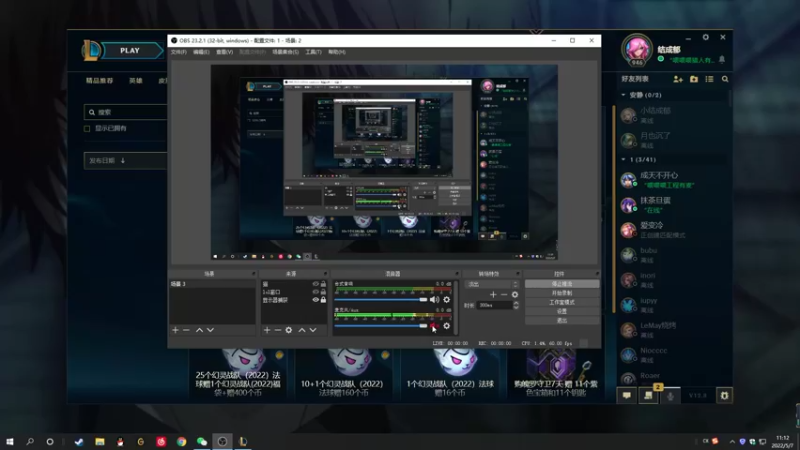Open Google Chrome from the taskbar
Image resolution: width=800 pixels, height=450 pixels.
point(182,441)
